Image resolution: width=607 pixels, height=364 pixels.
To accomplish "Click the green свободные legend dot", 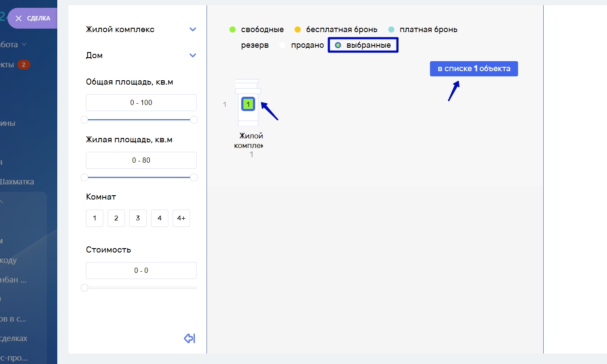I will 233,30.
